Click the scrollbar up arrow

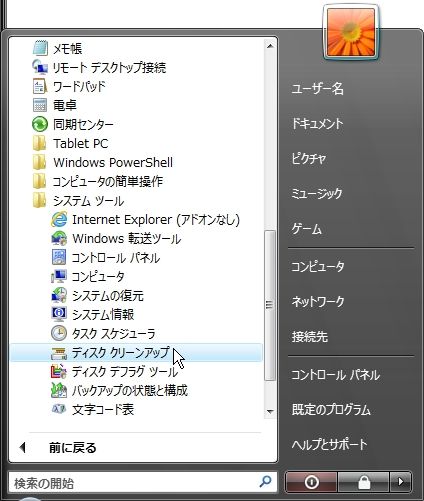click(x=270, y=46)
